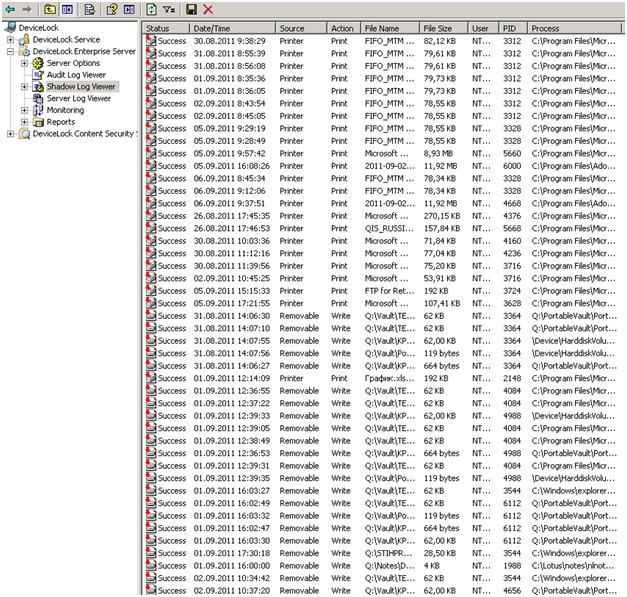
Task: Select the row dated 01.09.2011 17:30:18
Action: click(x=382, y=553)
